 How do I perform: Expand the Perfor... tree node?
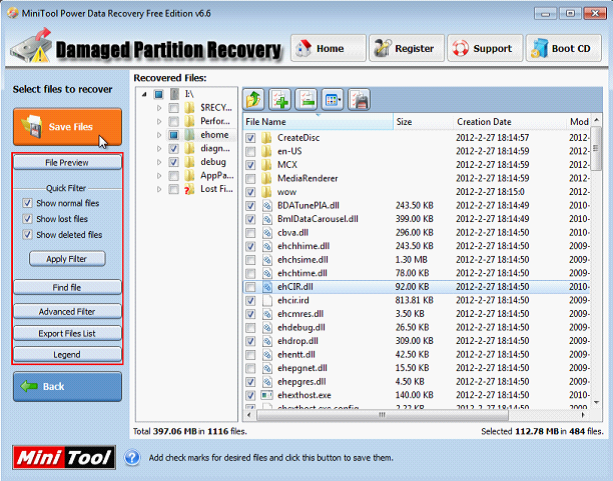tap(159, 121)
